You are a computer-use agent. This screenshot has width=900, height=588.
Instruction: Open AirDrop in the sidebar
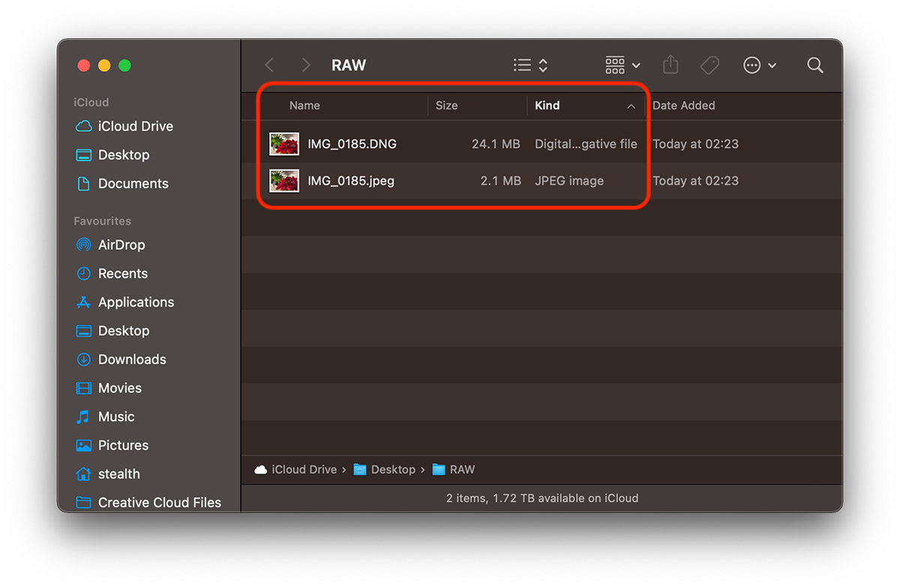click(x=121, y=245)
